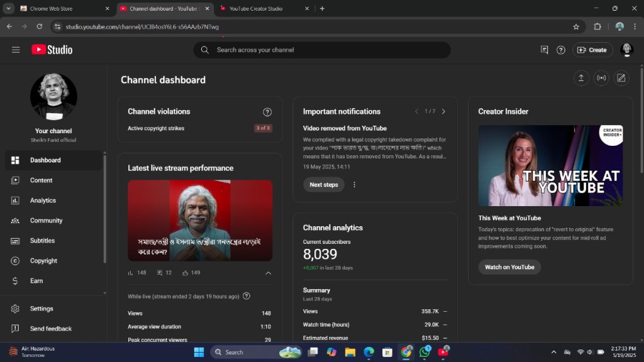Collapse latest live stream stats chevron
The height and width of the screenshot is (362, 644).
coord(268,273)
